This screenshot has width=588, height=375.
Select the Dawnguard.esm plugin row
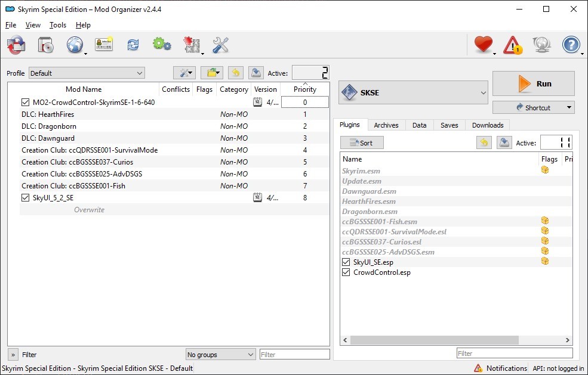(x=457, y=191)
